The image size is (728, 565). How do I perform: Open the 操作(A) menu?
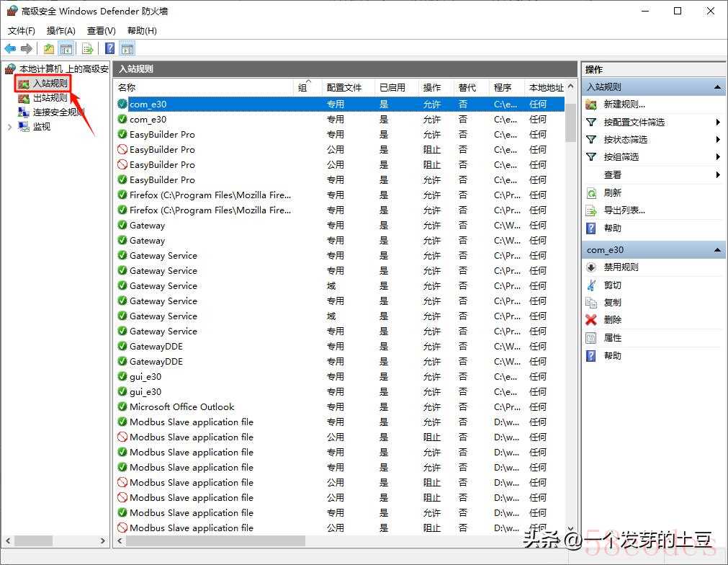pyautogui.click(x=60, y=31)
